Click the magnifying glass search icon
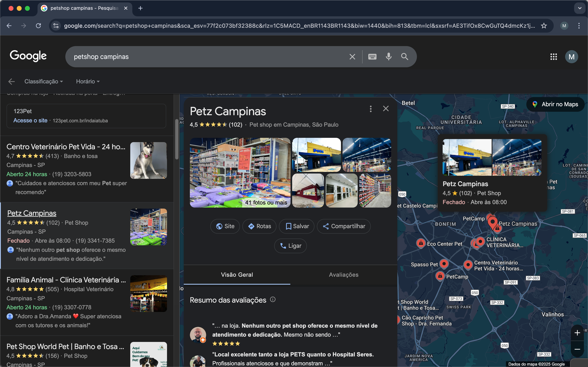 click(404, 56)
